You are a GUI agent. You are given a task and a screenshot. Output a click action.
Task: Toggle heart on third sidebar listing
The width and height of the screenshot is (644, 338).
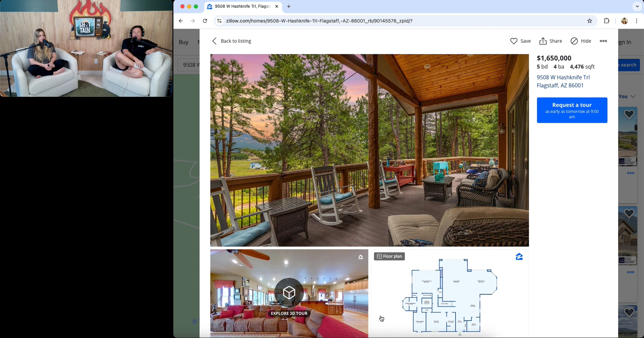point(629,312)
